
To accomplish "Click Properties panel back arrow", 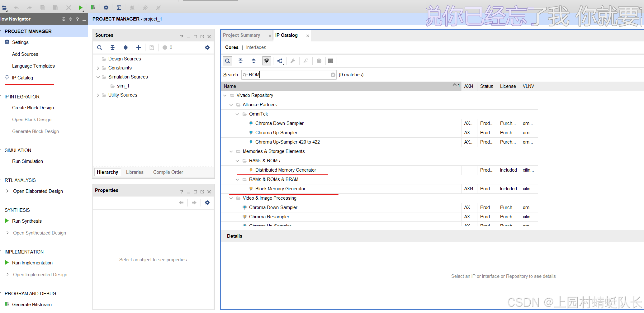I will click(181, 203).
